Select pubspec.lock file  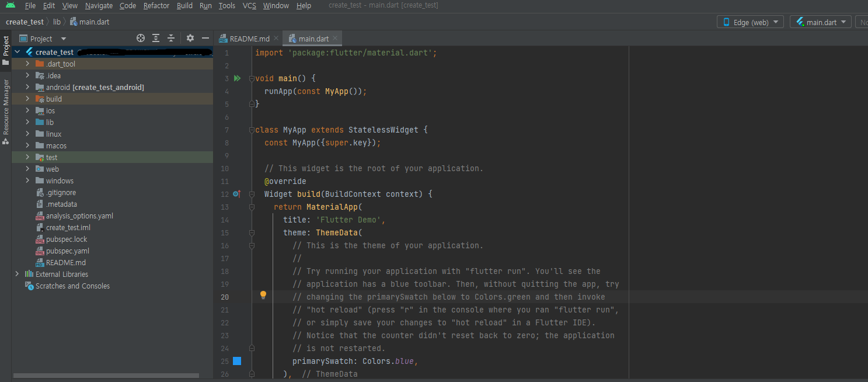pos(67,239)
